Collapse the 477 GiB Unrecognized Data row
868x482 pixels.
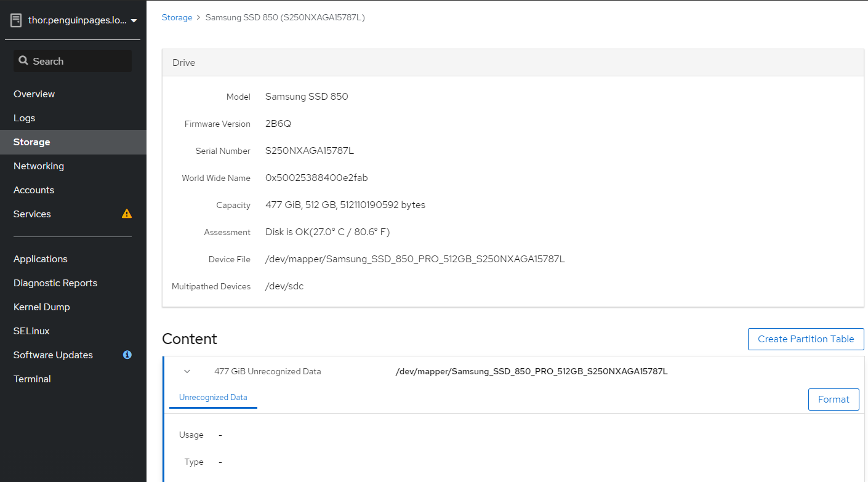(187, 371)
